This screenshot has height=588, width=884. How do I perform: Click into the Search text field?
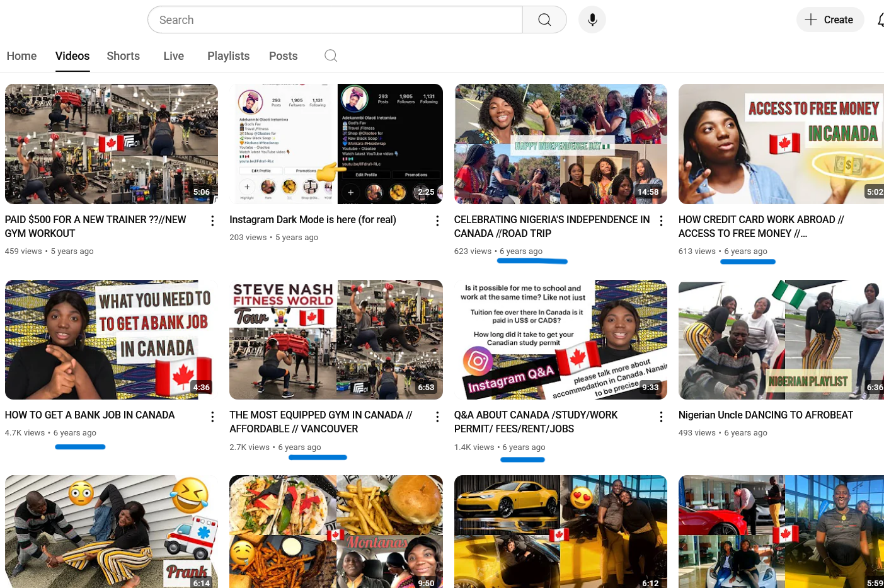[x=334, y=20]
